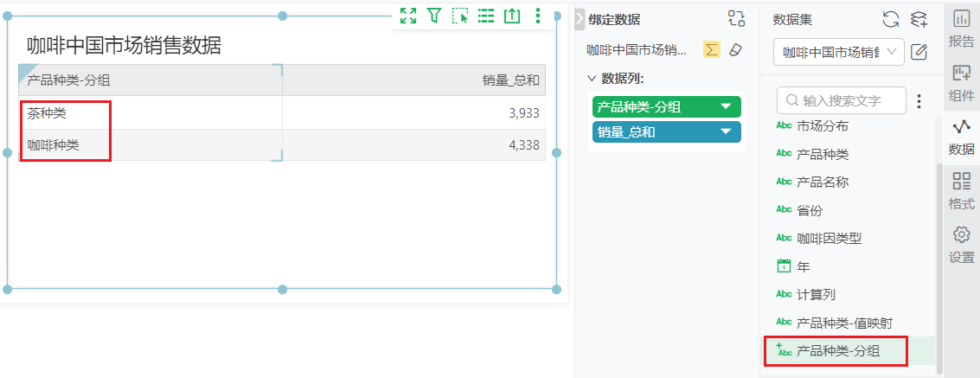
Task: Open dropdown on 销量_总和 data column
Action: 726,131
